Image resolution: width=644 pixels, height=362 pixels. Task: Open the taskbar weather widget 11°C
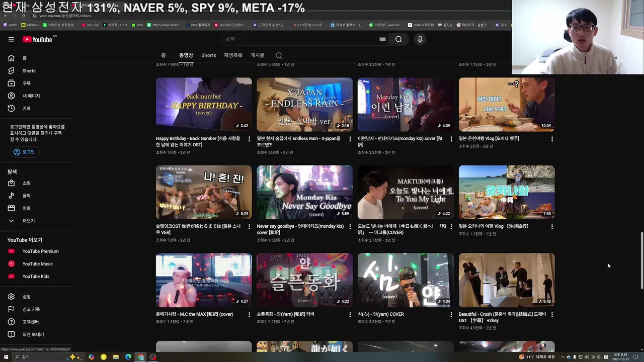tap(537, 357)
